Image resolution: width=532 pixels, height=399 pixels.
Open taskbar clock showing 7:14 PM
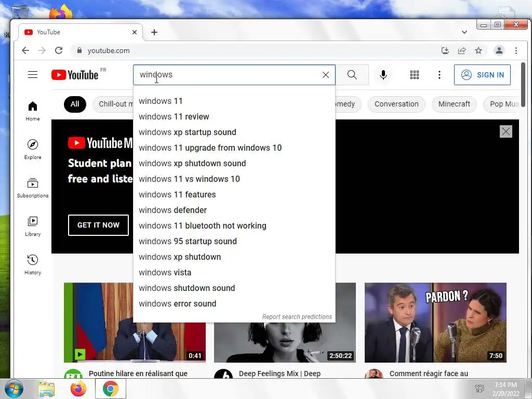(506, 389)
